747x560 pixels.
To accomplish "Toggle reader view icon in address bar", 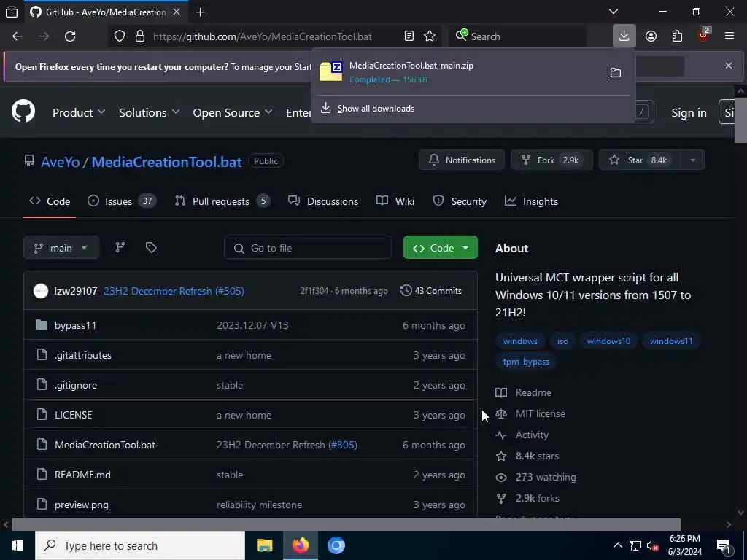I will pyautogui.click(x=409, y=36).
